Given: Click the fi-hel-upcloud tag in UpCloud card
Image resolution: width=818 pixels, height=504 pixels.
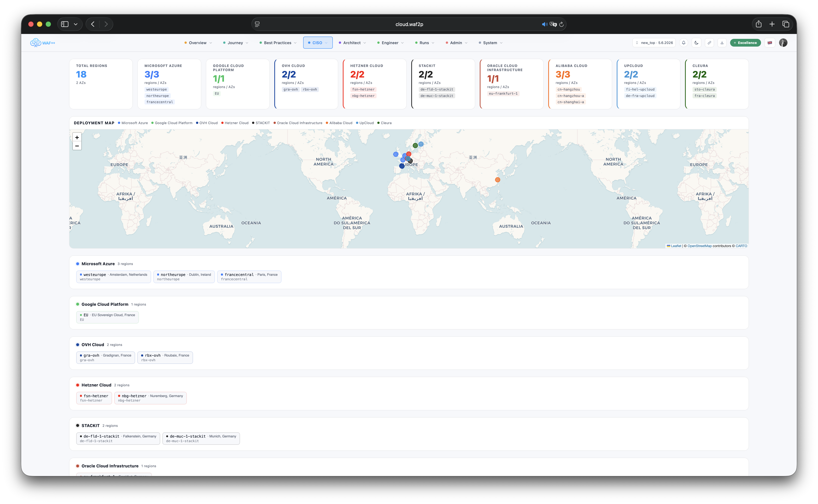Looking at the screenshot, I should point(640,89).
